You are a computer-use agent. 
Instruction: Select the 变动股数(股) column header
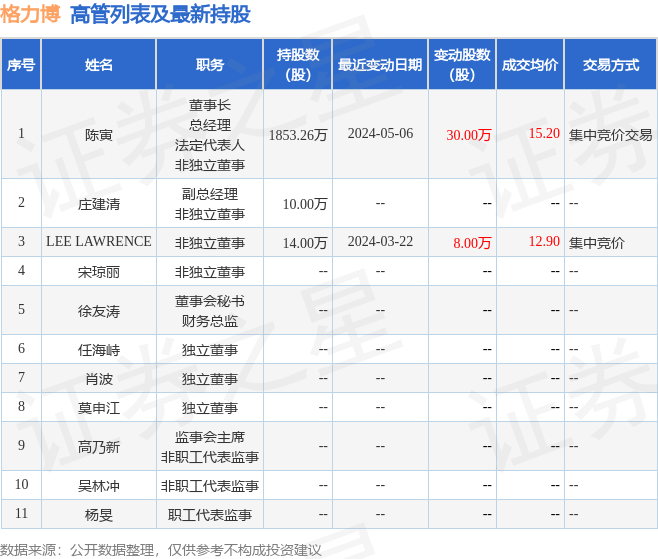tap(462, 65)
